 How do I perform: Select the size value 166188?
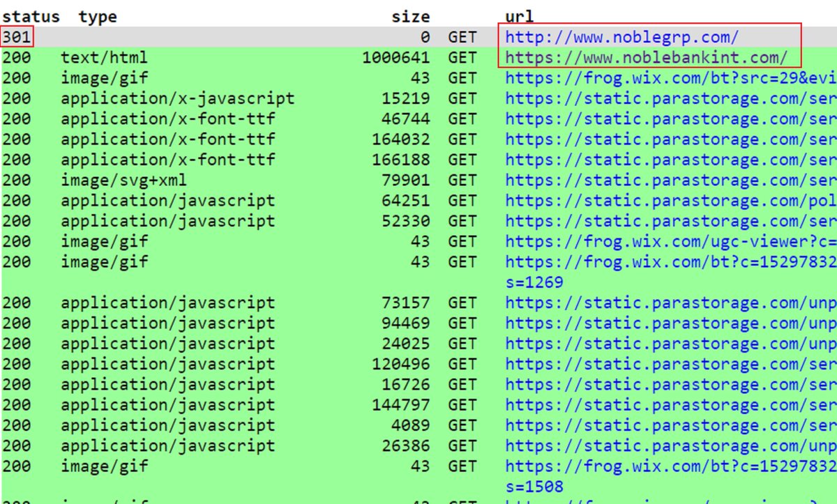pos(401,160)
